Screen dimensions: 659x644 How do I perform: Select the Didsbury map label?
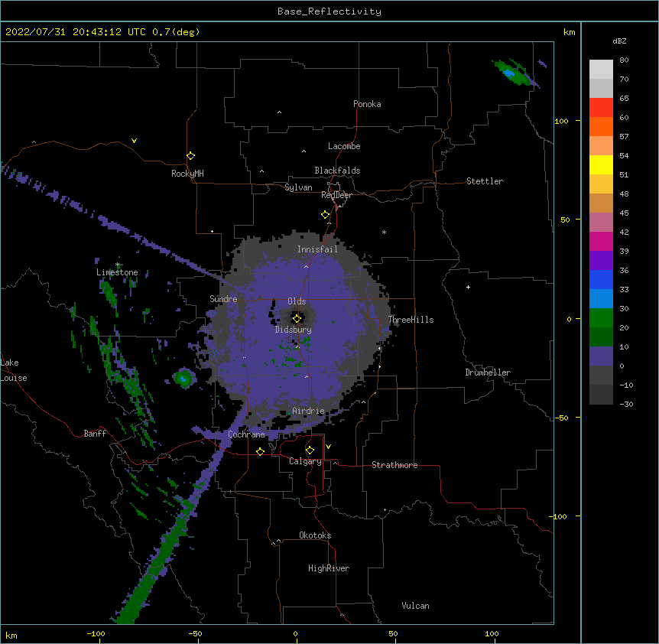(293, 330)
